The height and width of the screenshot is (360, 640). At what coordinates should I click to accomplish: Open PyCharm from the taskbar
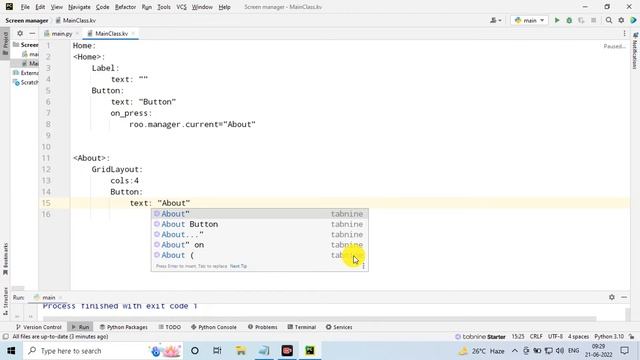coord(310,351)
